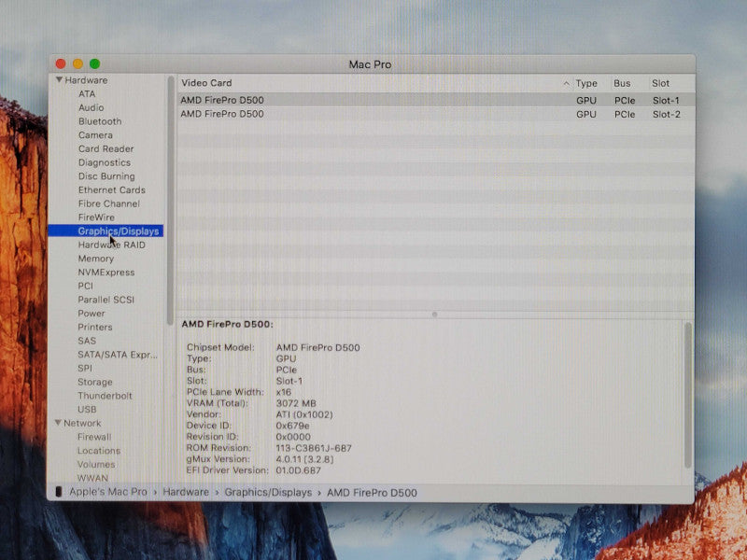The image size is (747, 560).
Task: Select NVMExpress in the sidebar
Action: click(x=106, y=273)
